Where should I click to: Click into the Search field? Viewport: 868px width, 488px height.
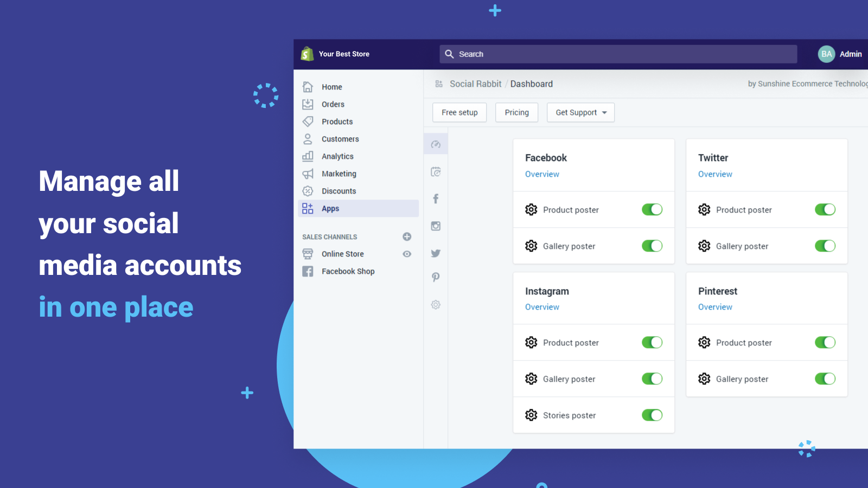(618, 54)
